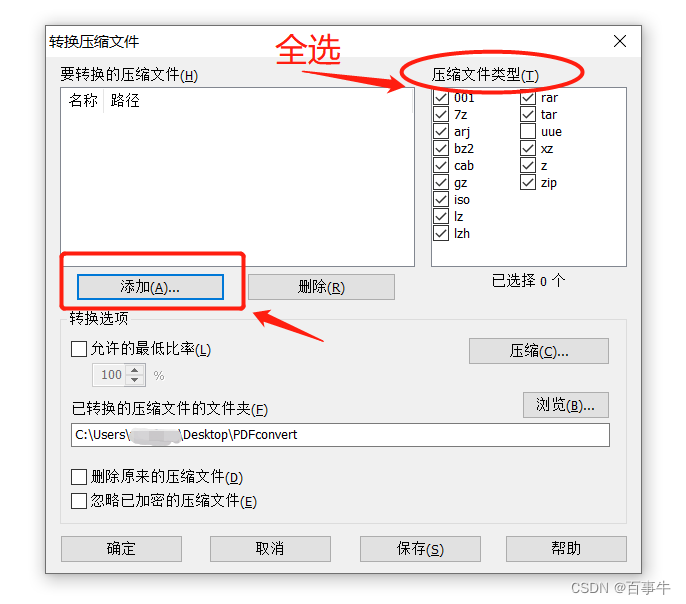This screenshot has width=686, height=604.
Task: Open the 帮助 help button
Action: [x=566, y=548]
